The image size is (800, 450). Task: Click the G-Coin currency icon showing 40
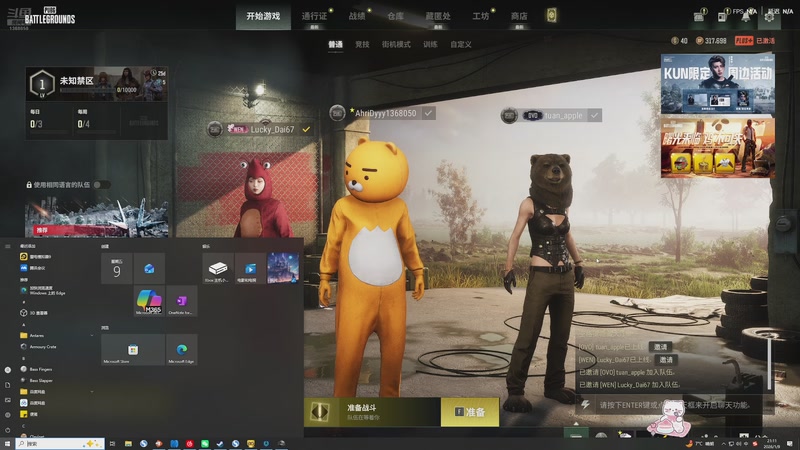click(675, 41)
